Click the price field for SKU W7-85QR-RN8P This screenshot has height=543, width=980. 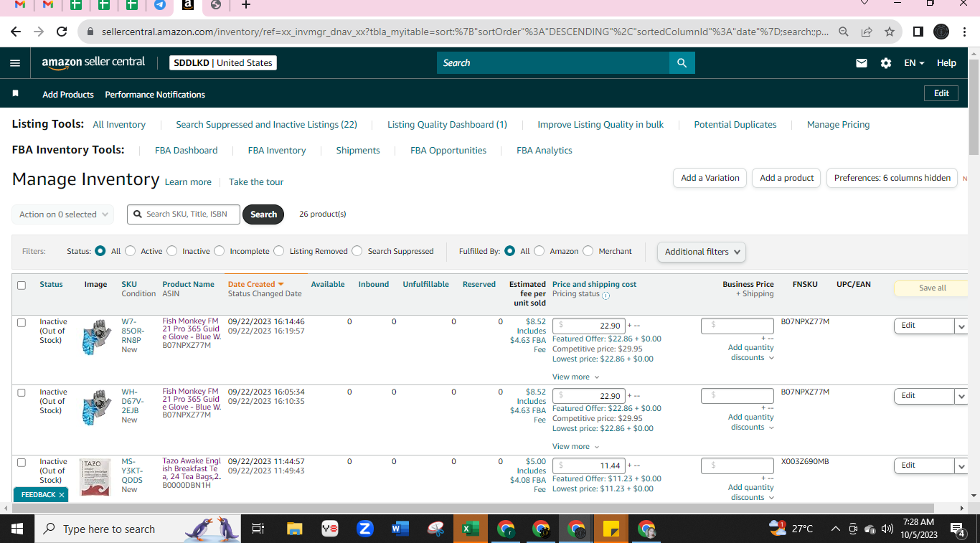588,326
